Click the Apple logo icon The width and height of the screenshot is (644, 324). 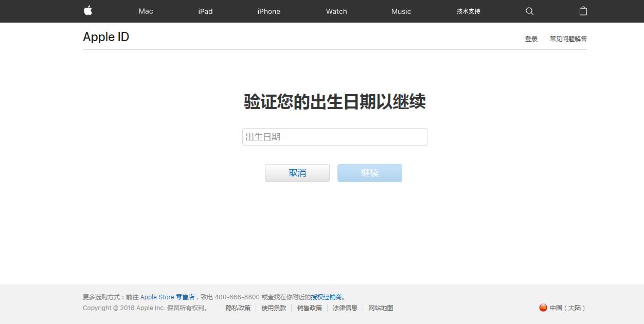(x=88, y=11)
